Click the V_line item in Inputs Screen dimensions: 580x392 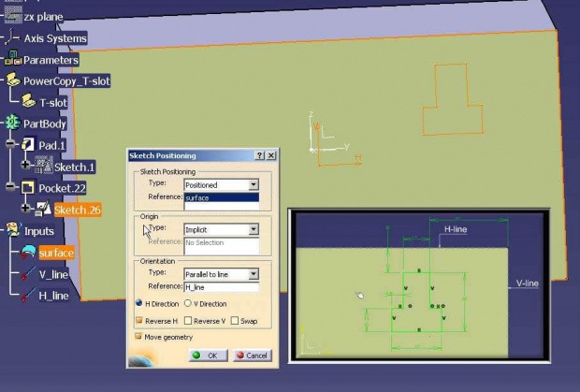pyautogui.click(x=53, y=274)
